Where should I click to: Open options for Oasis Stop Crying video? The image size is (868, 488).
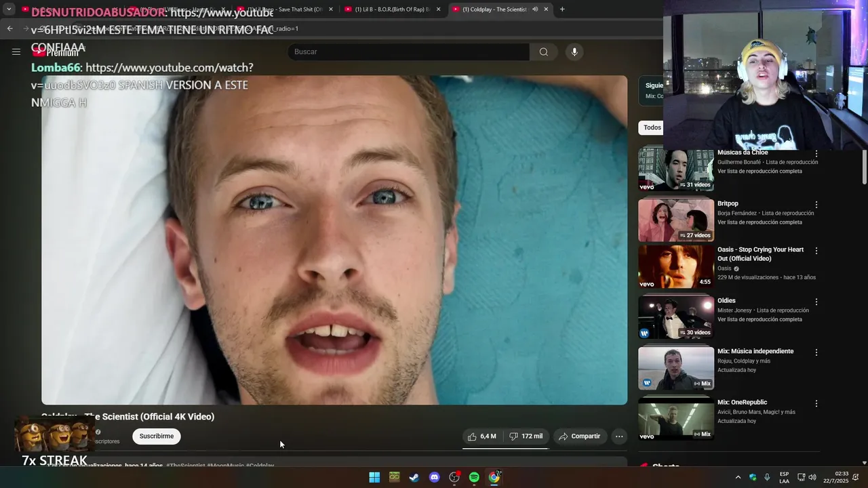coord(816,251)
